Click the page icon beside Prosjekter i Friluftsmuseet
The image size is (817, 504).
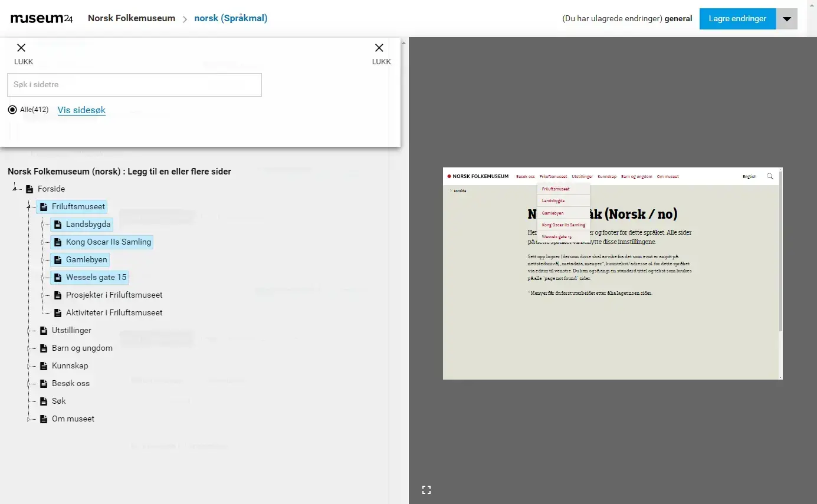tap(58, 295)
